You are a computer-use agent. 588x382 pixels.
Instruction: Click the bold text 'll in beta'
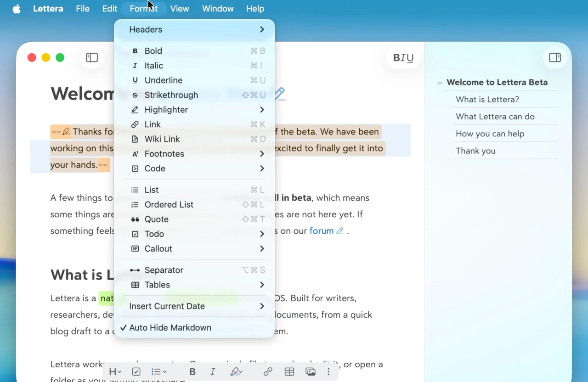click(293, 198)
